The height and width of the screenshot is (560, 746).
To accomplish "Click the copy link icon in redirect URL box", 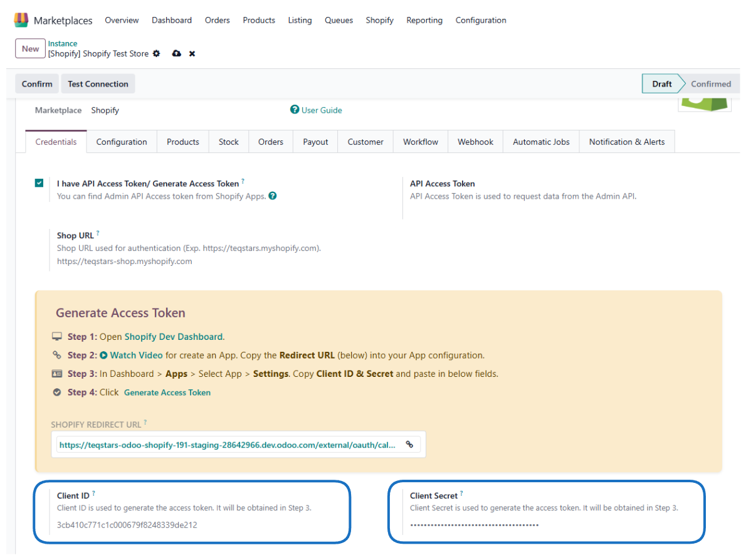I will tap(409, 445).
